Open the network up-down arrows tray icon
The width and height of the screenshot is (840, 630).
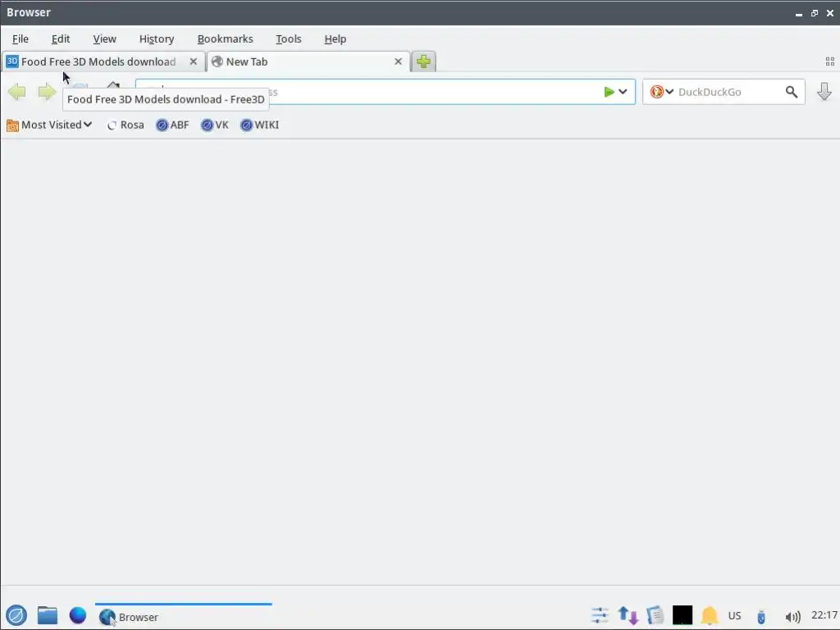coord(628,615)
